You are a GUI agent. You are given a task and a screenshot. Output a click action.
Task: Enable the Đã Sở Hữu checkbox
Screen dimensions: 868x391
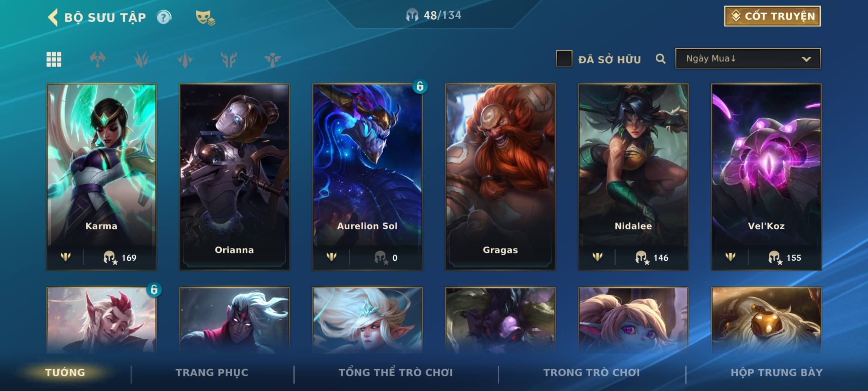564,58
